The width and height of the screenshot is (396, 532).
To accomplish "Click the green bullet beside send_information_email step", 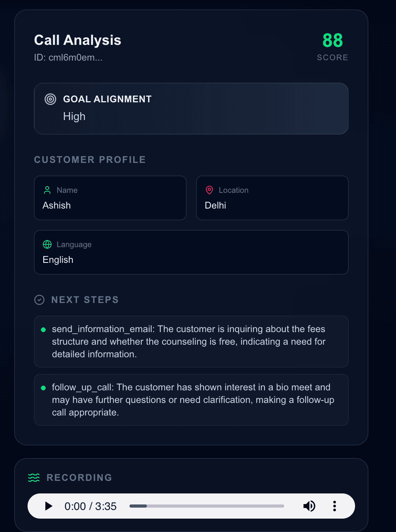I will 43,330.
